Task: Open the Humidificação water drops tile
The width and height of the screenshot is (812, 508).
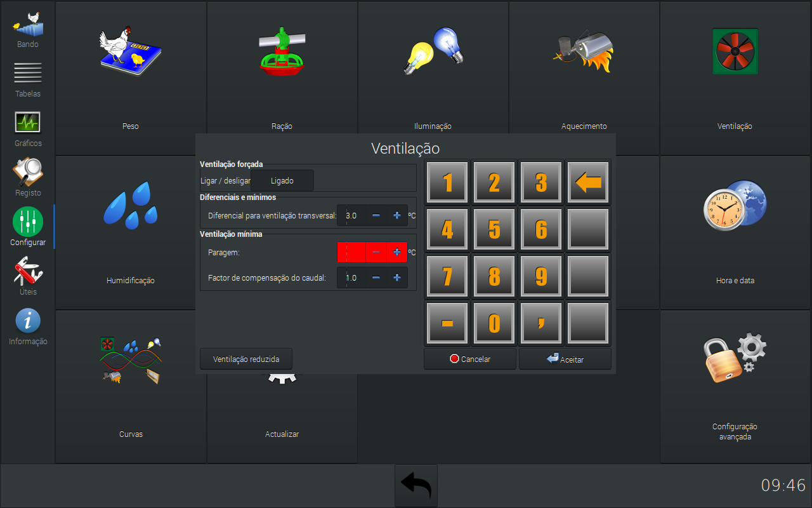Action: [131, 232]
